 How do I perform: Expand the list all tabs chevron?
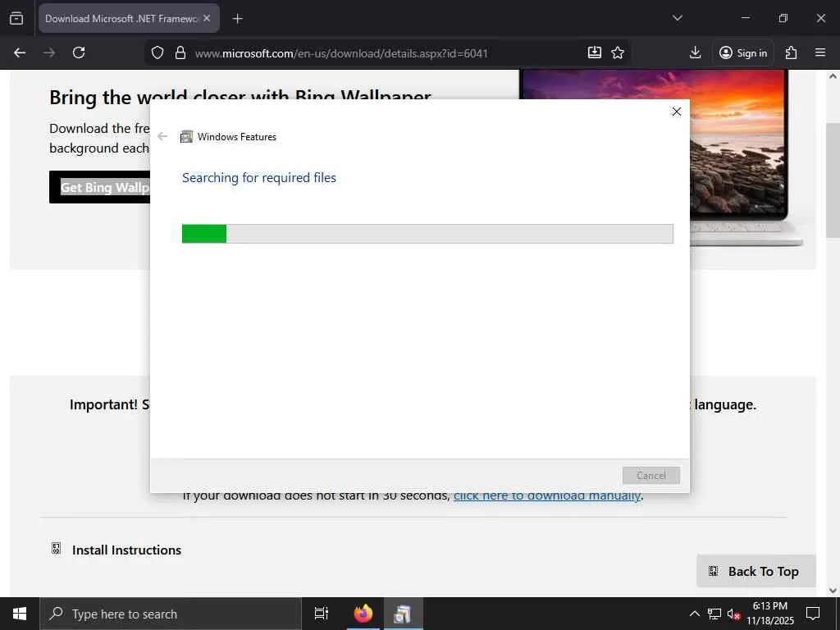click(x=677, y=18)
